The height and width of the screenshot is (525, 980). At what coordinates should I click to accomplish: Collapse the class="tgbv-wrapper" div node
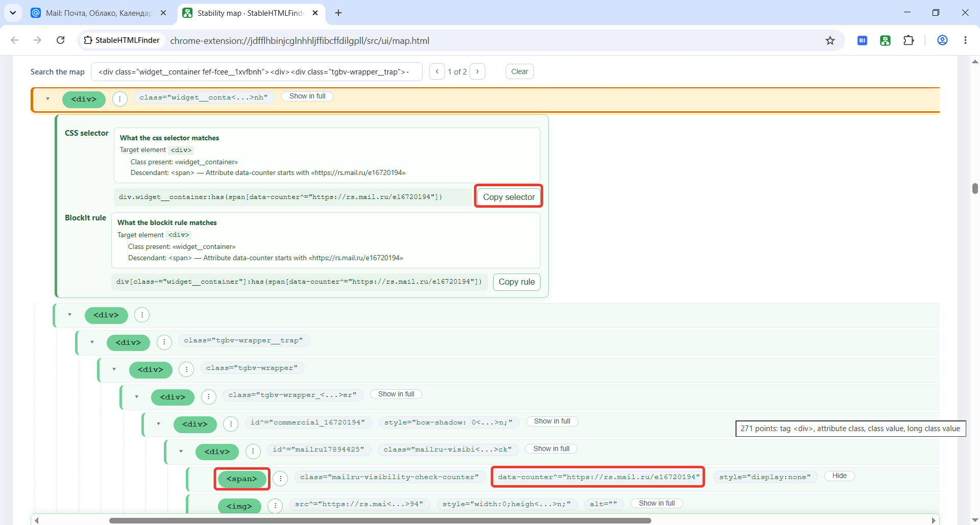(x=114, y=369)
